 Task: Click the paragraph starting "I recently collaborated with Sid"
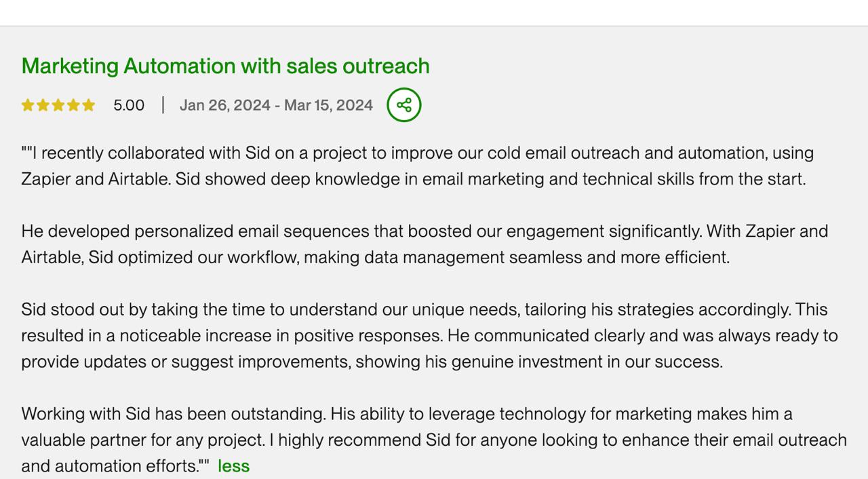click(418, 166)
